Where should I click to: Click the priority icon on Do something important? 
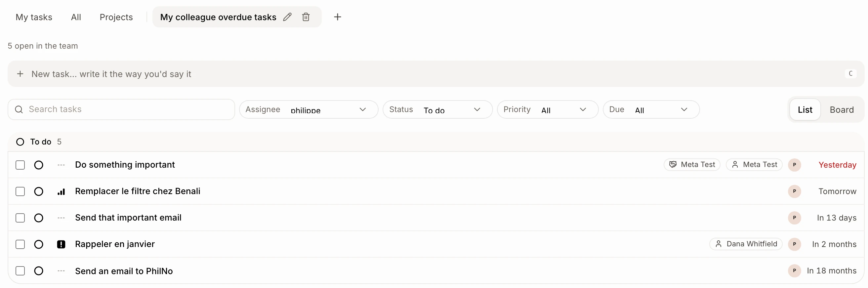pyautogui.click(x=61, y=165)
